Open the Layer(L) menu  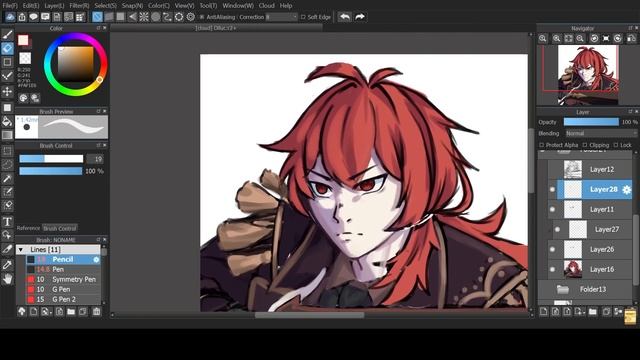(54, 6)
